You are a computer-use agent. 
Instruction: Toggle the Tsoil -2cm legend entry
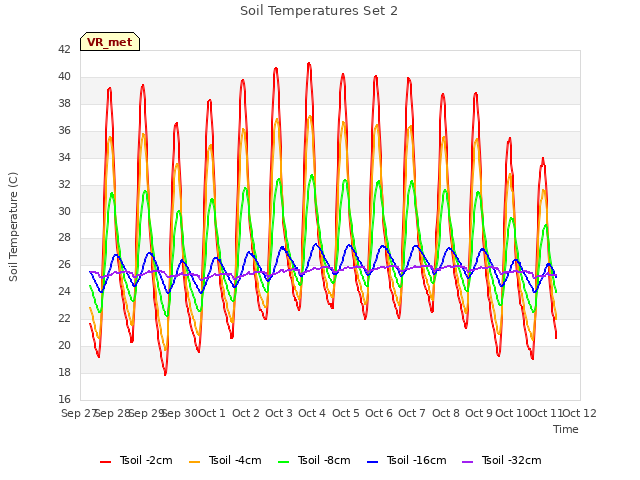coord(136,460)
